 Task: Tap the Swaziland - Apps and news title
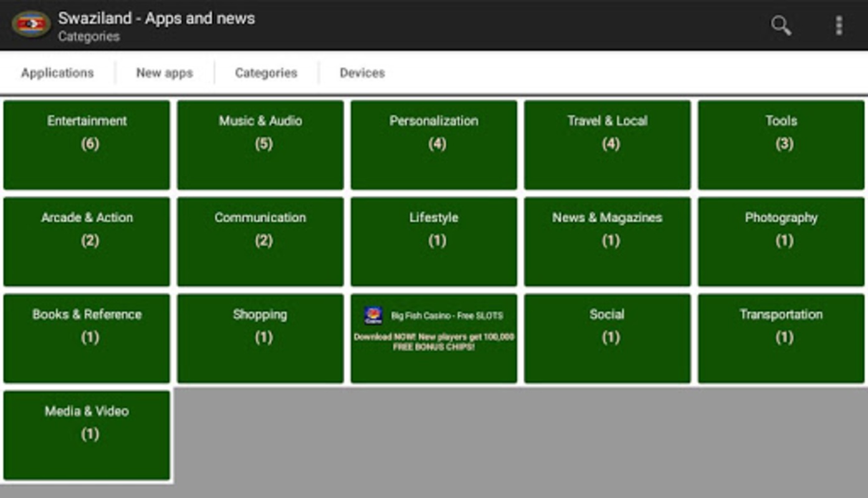[x=156, y=18]
